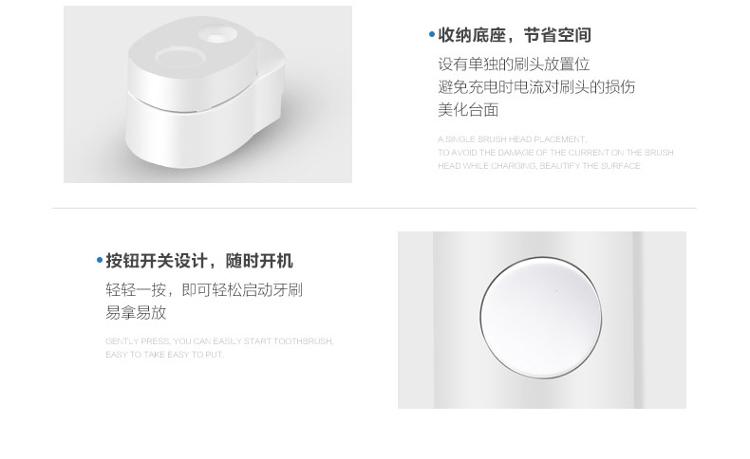Image resolution: width=750 pixels, height=459 pixels.
Task: Click the toothbrush storage base image
Action: click(208, 94)
